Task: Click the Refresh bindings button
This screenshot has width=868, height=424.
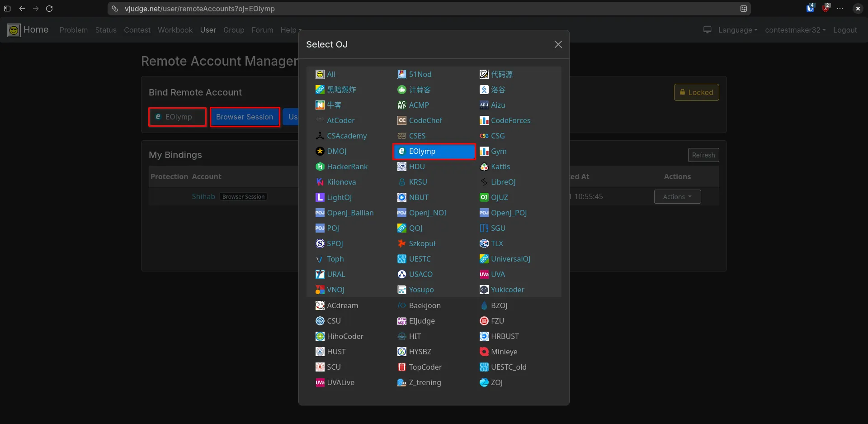Action: click(703, 155)
